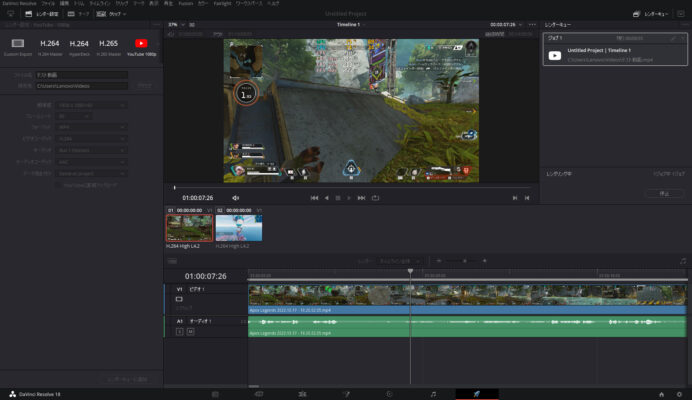Viewport: 692px width, 400px height.
Task: Select clip 01 thumbnail in clip strip
Action: click(189, 228)
